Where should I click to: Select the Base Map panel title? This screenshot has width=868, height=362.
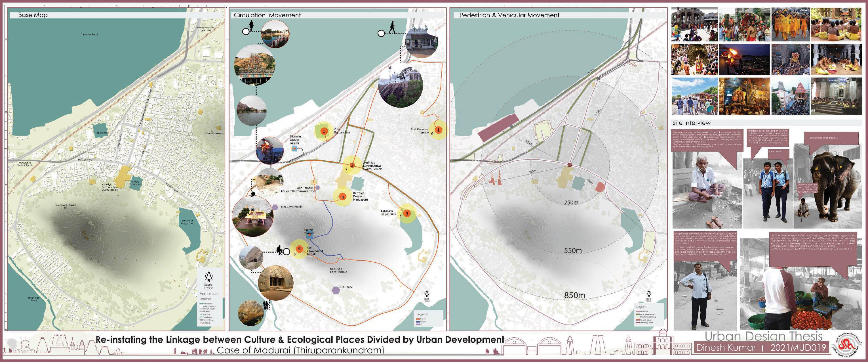[x=33, y=15]
